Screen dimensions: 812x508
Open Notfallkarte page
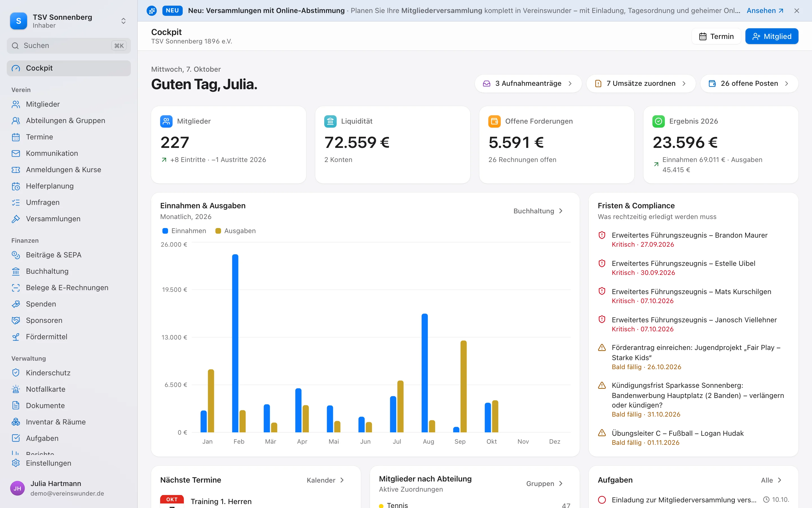tap(69, 389)
